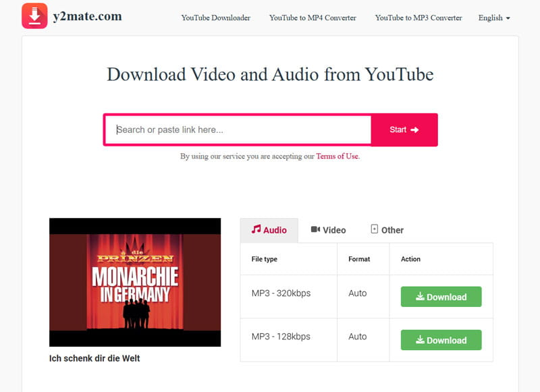Switch to the Other tab
Viewport: 540px width, 392px height.
coord(386,229)
